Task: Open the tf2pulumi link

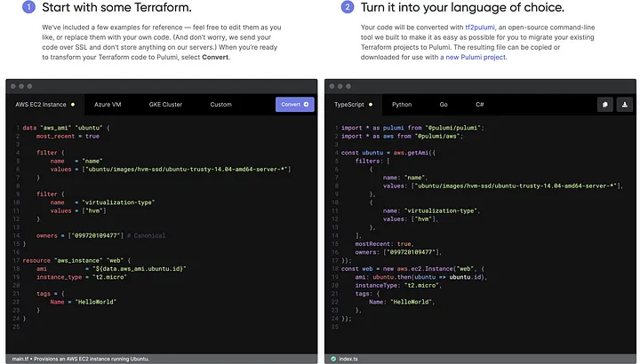Action: 480,28
